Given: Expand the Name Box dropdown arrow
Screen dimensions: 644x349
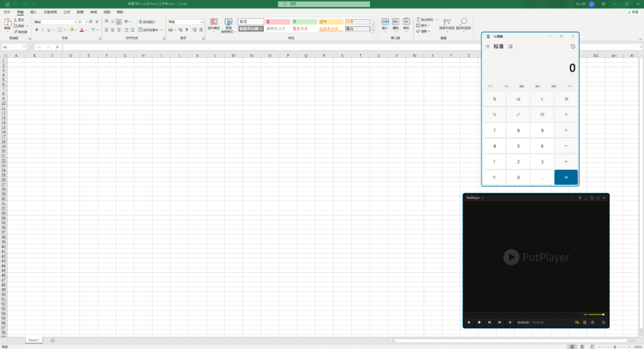Looking at the screenshot, I should [24, 47].
